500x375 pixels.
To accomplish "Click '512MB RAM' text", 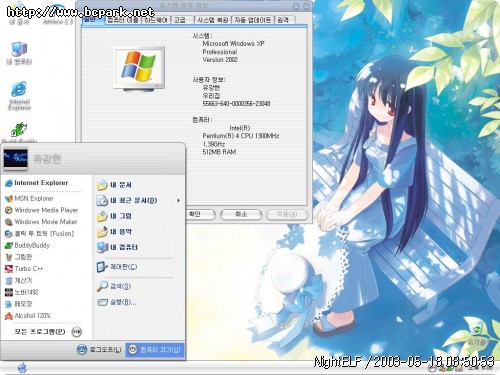I will coord(219,152).
